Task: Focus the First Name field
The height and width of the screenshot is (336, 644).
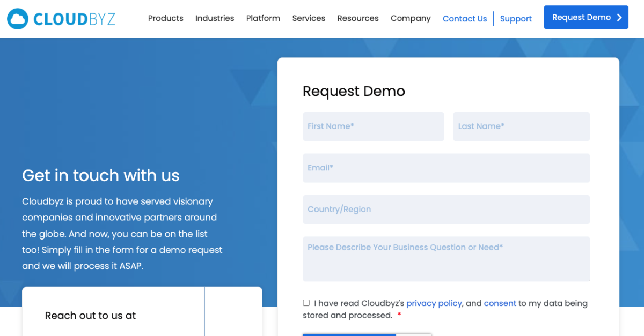Action: pyautogui.click(x=374, y=126)
